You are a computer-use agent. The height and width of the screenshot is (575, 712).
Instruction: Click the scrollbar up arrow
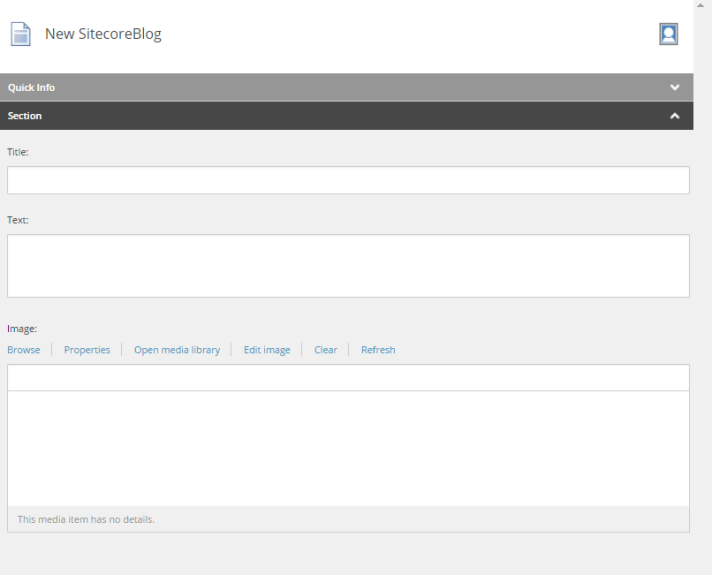click(705, 5)
